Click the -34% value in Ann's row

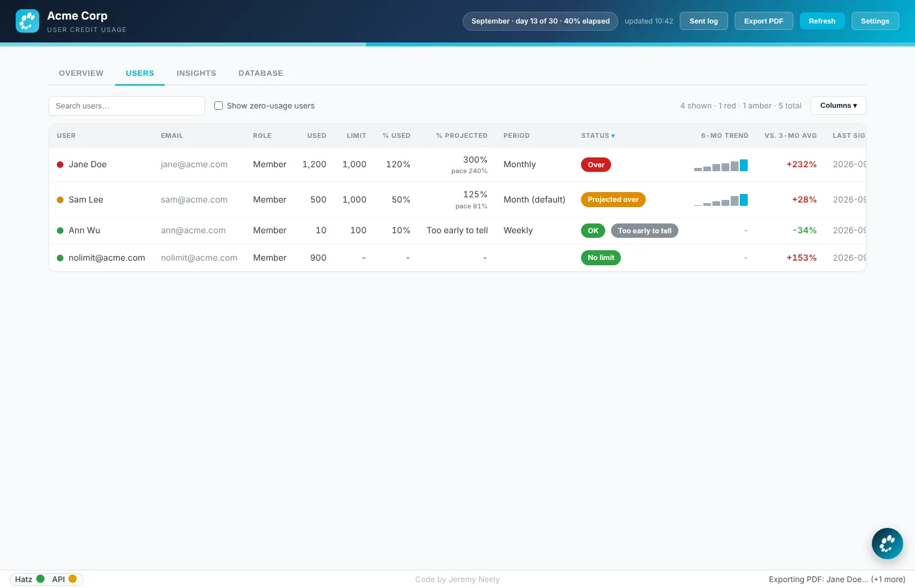pyautogui.click(x=805, y=231)
